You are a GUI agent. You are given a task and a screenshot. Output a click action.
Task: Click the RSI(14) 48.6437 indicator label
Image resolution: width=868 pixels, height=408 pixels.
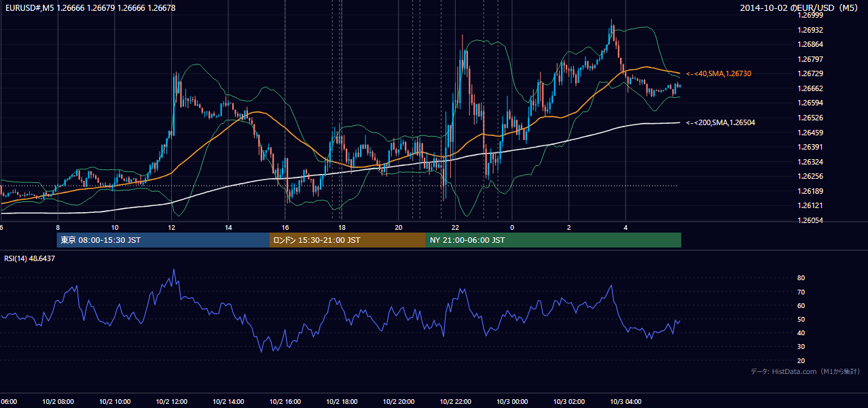pos(30,258)
